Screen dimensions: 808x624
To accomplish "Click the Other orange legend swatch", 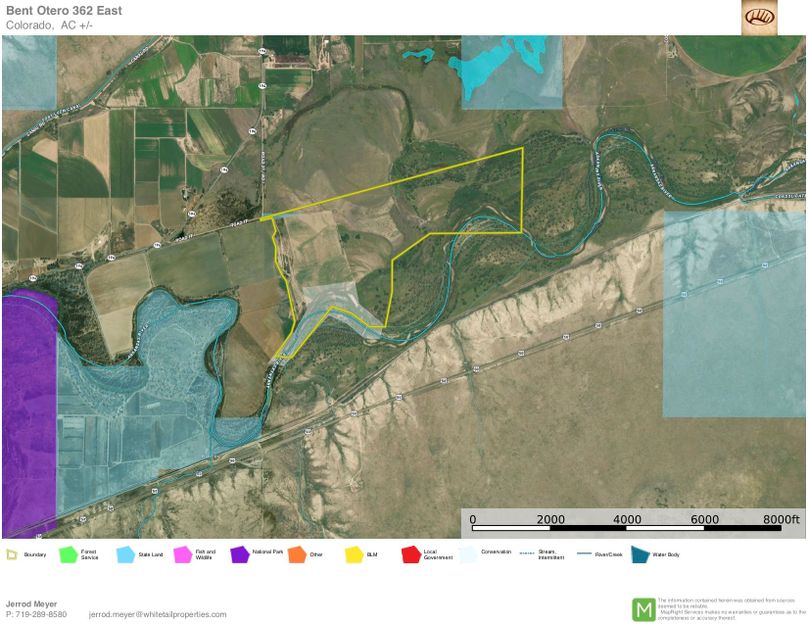I will (x=296, y=553).
